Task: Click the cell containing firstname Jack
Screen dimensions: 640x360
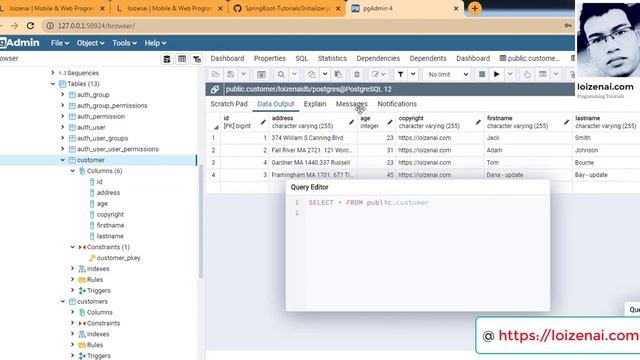Action: (528, 138)
